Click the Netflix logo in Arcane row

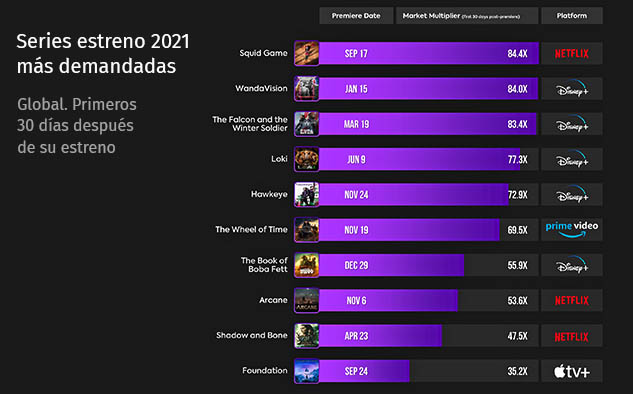coord(572,300)
